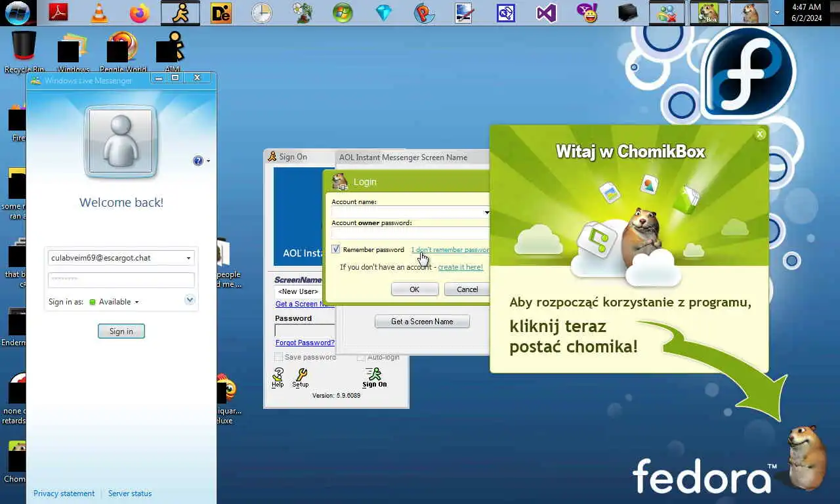The image size is (840, 504).
Task: Click the Get a Screen Name link in AIM
Action: (x=305, y=304)
